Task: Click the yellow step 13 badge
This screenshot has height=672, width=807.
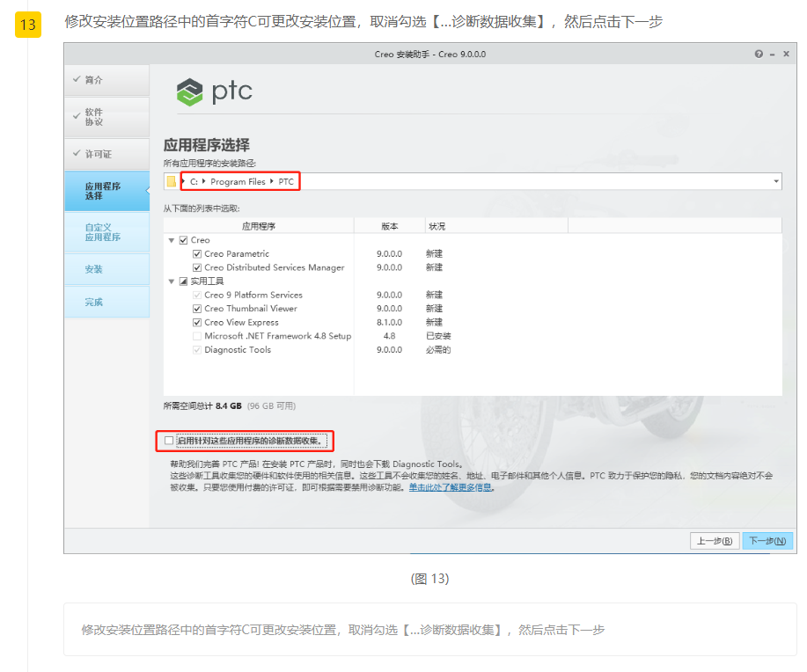Action: click(x=28, y=25)
